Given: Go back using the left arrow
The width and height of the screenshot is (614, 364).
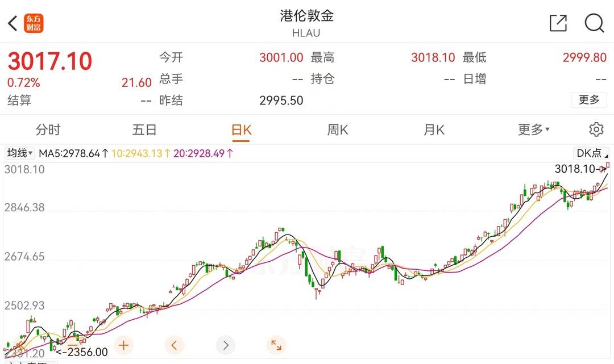Looking at the screenshot, I should click(x=13, y=23).
